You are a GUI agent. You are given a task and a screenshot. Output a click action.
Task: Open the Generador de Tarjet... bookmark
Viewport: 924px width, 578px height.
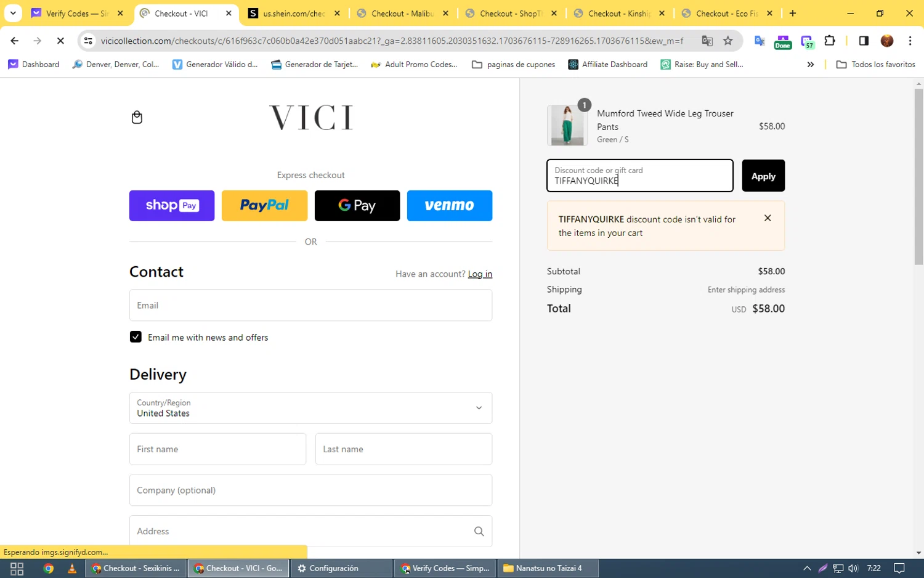[x=314, y=64]
